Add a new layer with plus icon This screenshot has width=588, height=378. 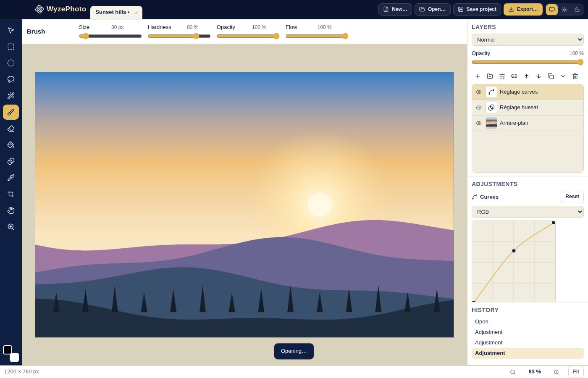(478, 76)
